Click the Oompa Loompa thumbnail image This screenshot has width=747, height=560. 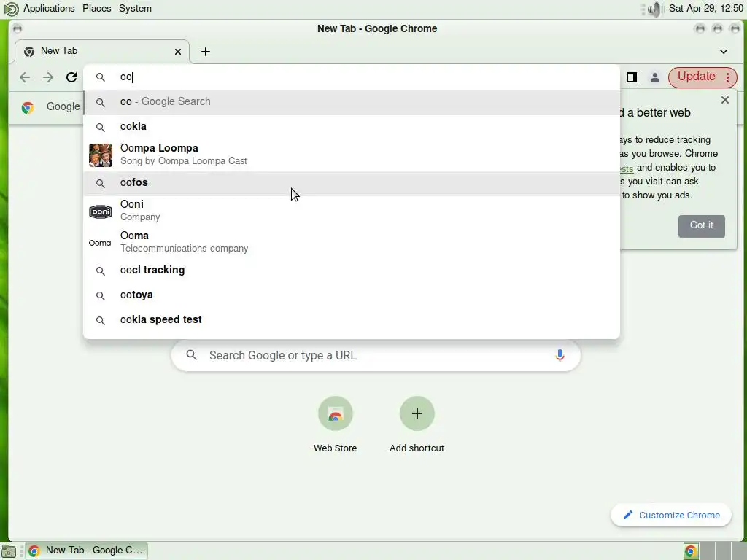[x=101, y=155]
